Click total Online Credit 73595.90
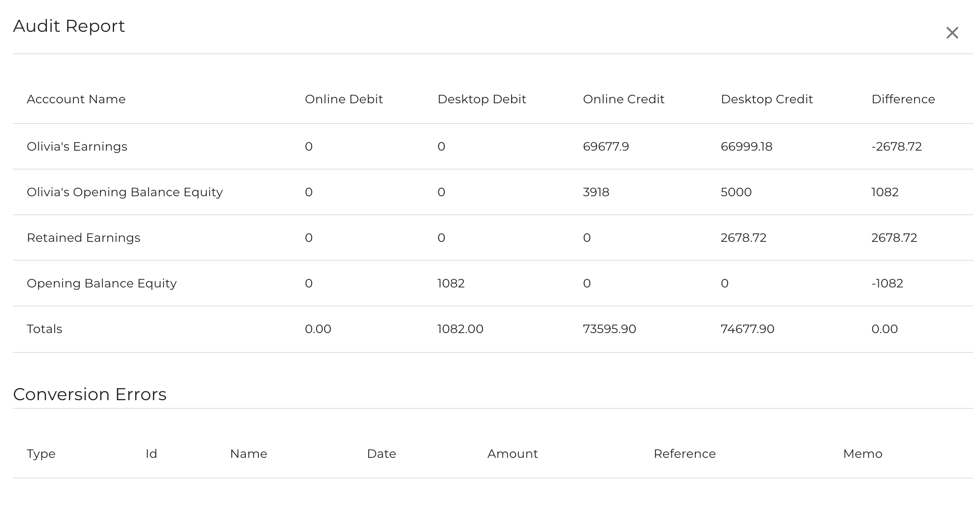 click(x=609, y=329)
